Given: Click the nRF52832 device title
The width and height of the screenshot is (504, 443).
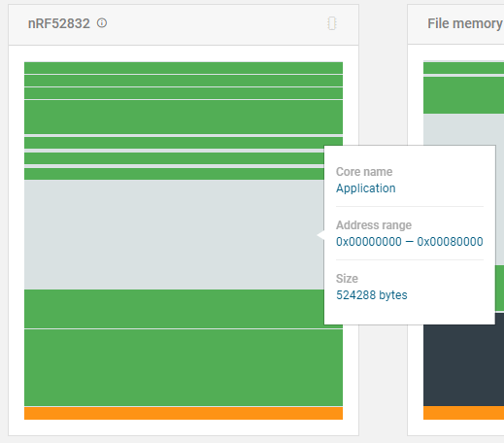Looking at the screenshot, I should (59, 23).
